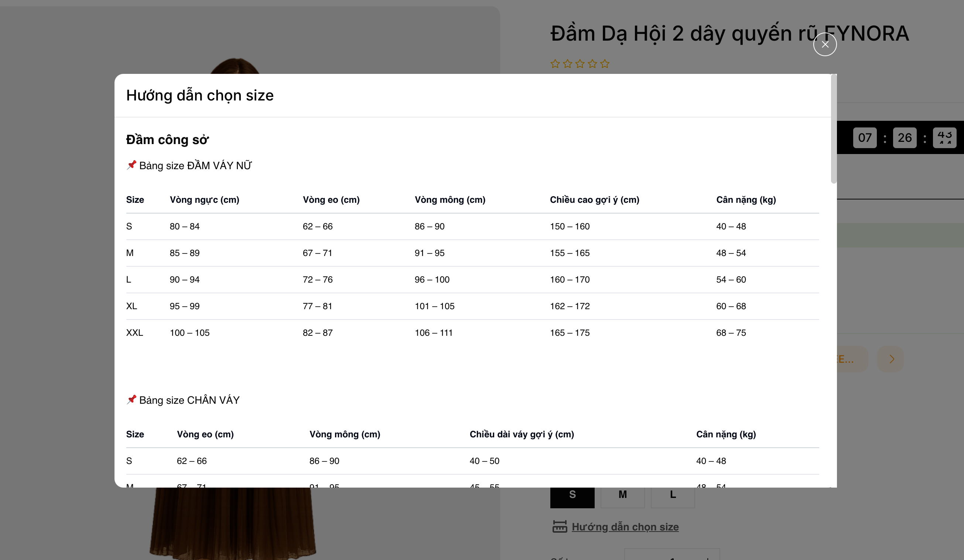Select size M option
The width and height of the screenshot is (964, 560).
622,496
